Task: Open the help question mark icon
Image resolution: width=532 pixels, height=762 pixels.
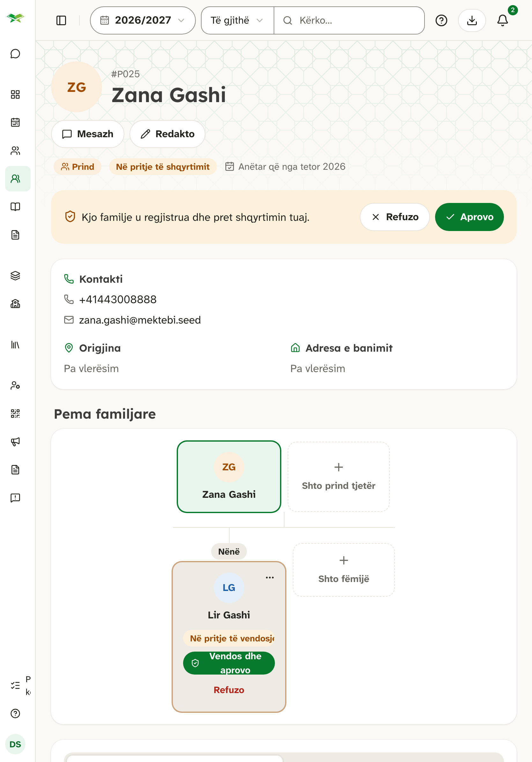Action: click(441, 20)
